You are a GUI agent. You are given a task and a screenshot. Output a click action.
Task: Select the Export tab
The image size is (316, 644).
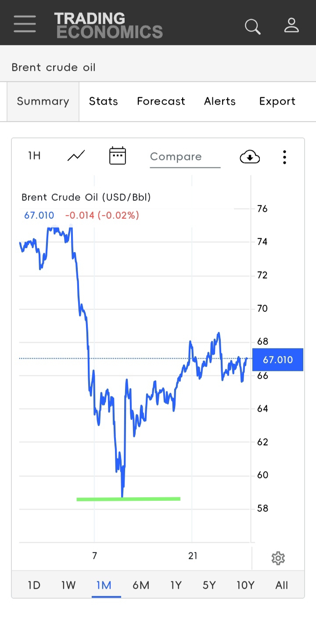tap(277, 101)
